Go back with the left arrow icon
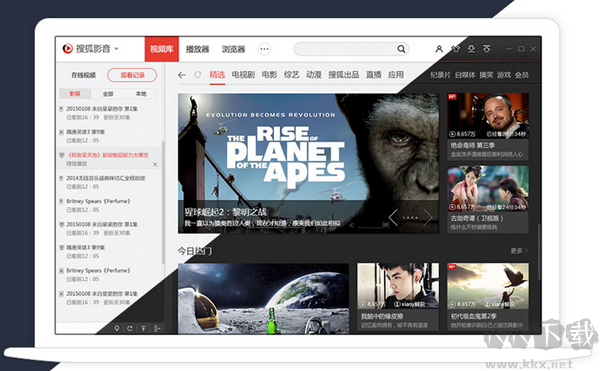 [x=182, y=75]
